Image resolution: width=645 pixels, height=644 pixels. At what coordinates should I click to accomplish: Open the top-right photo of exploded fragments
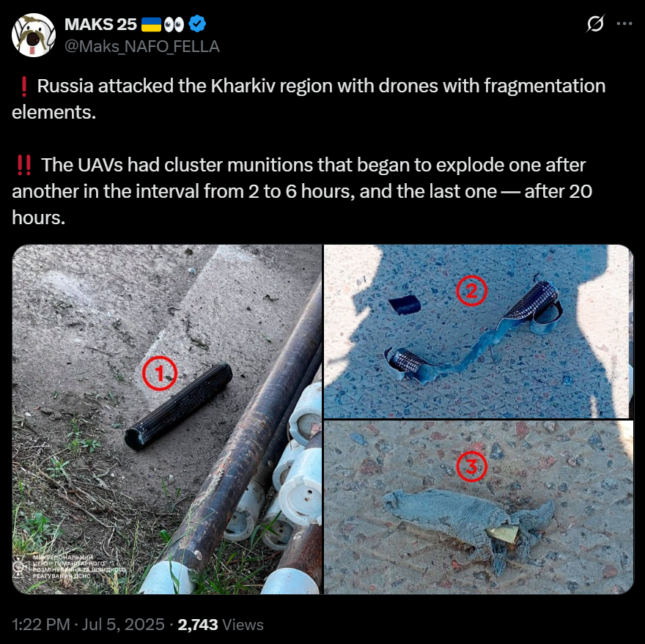pyautogui.click(x=479, y=331)
